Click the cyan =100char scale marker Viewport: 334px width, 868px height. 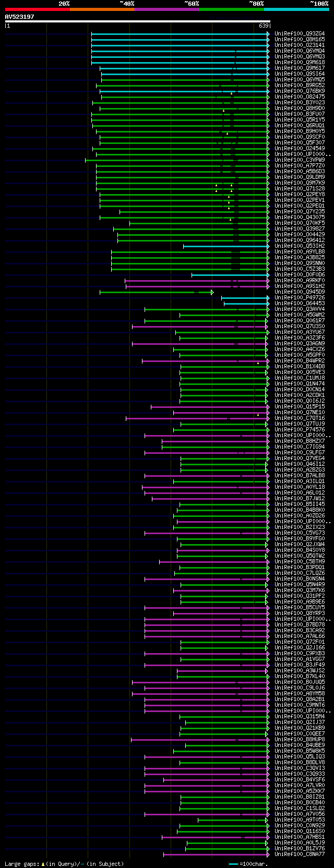[234, 864]
